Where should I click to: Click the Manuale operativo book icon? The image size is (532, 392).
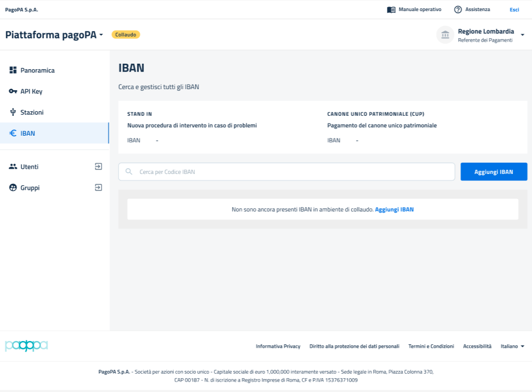tap(391, 9)
